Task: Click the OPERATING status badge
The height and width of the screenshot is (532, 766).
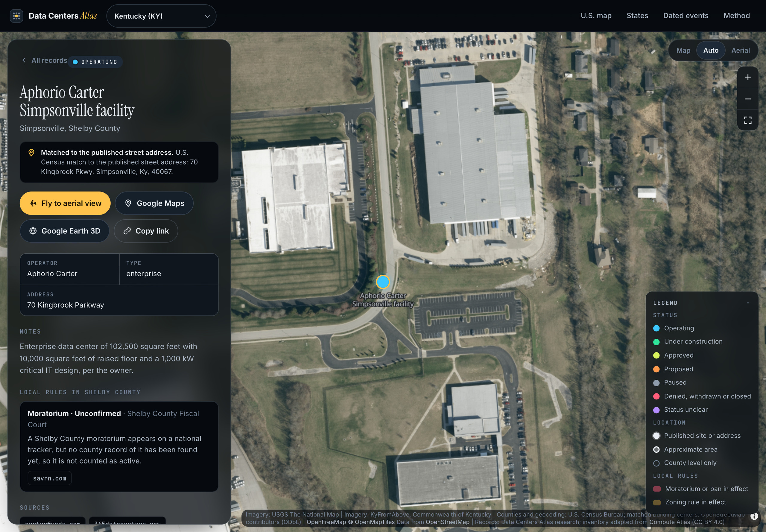Action: [x=95, y=62]
